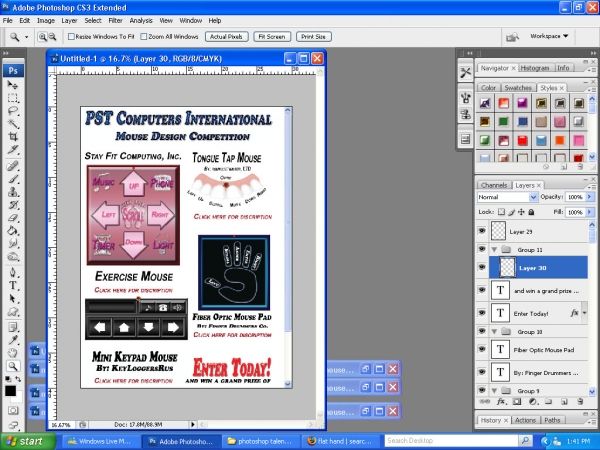
Task: Select the History Brush tool
Action: point(13,205)
